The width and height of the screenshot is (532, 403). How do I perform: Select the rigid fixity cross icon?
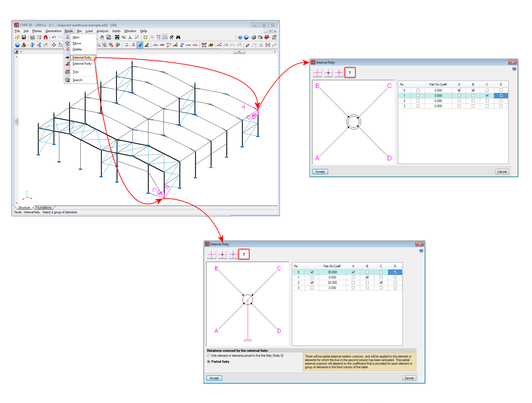pos(317,72)
